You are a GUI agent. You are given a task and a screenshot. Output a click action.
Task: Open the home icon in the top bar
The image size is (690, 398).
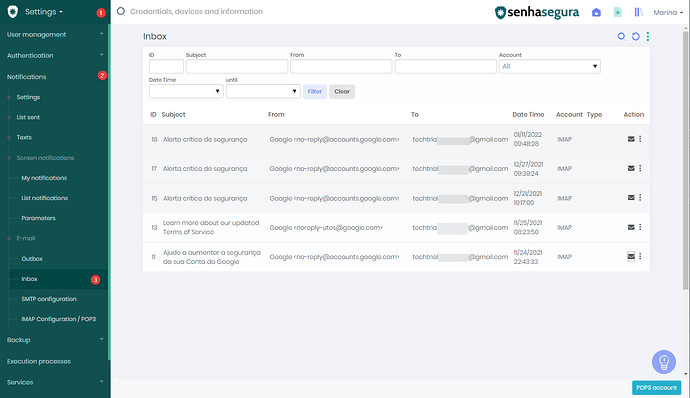[596, 12]
